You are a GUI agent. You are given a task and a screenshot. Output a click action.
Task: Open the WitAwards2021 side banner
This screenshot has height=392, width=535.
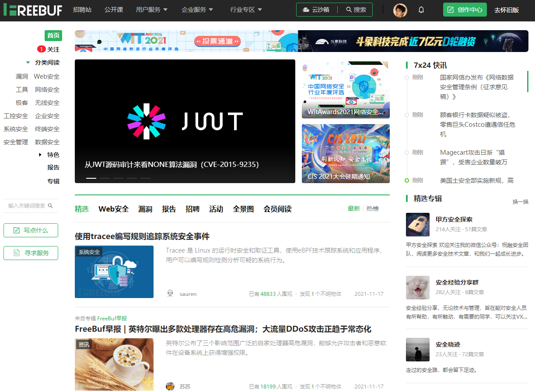point(346,90)
